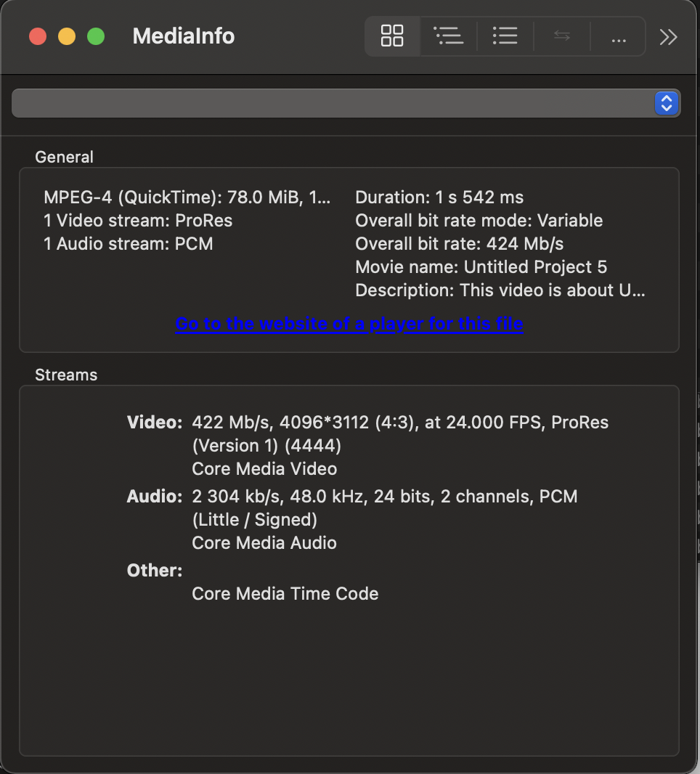Select 'MPEG-4 (QuickTime): 78.0 MiB' text
The height and width of the screenshot is (774, 700).
click(x=187, y=197)
